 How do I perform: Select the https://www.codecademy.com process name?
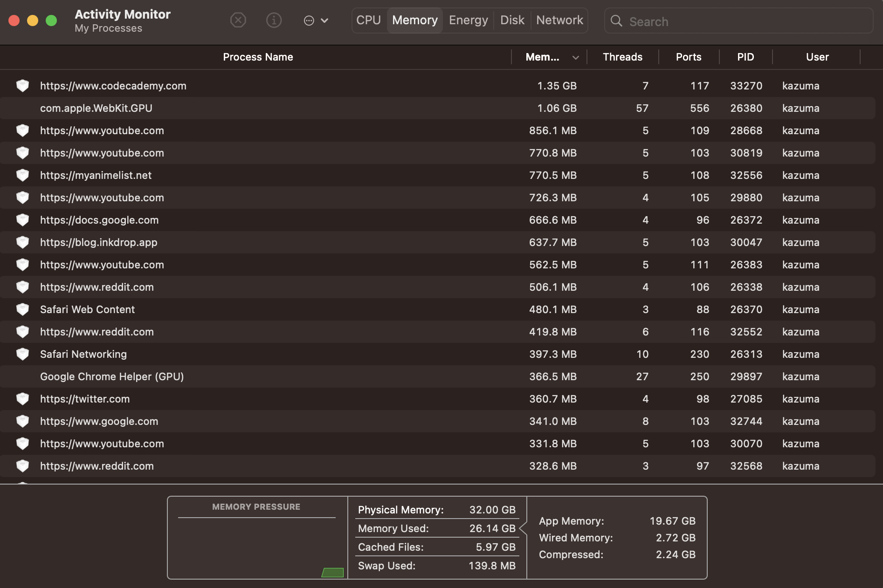coord(113,86)
